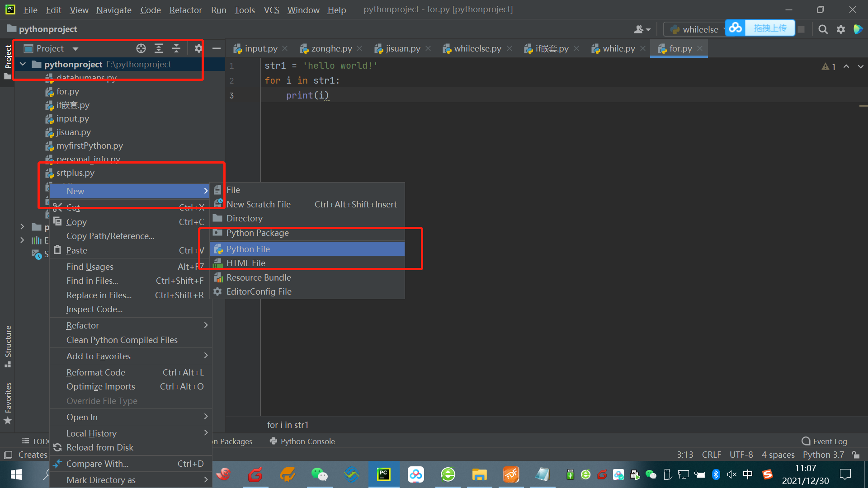Open the Project view dropdown
This screenshot has height=488, width=868.
[75, 48]
